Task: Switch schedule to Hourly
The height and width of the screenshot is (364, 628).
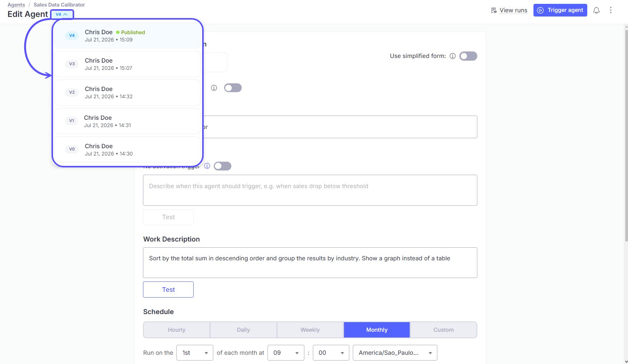Action: click(x=176, y=330)
